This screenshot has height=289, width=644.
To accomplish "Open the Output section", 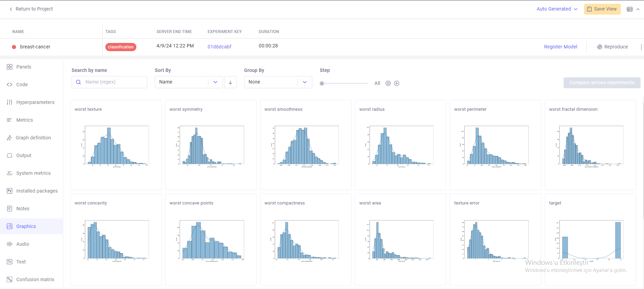I will click(x=31, y=155).
